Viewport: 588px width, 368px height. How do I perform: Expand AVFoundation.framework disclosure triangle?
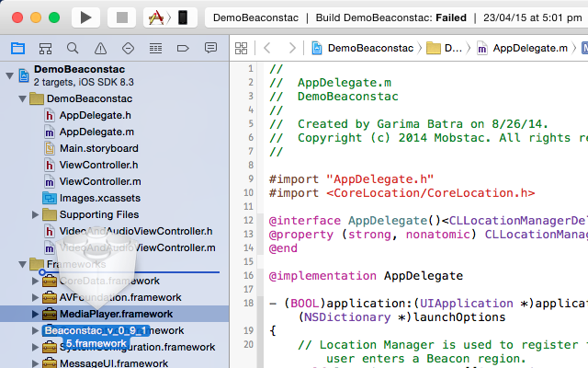pyautogui.click(x=35, y=297)
